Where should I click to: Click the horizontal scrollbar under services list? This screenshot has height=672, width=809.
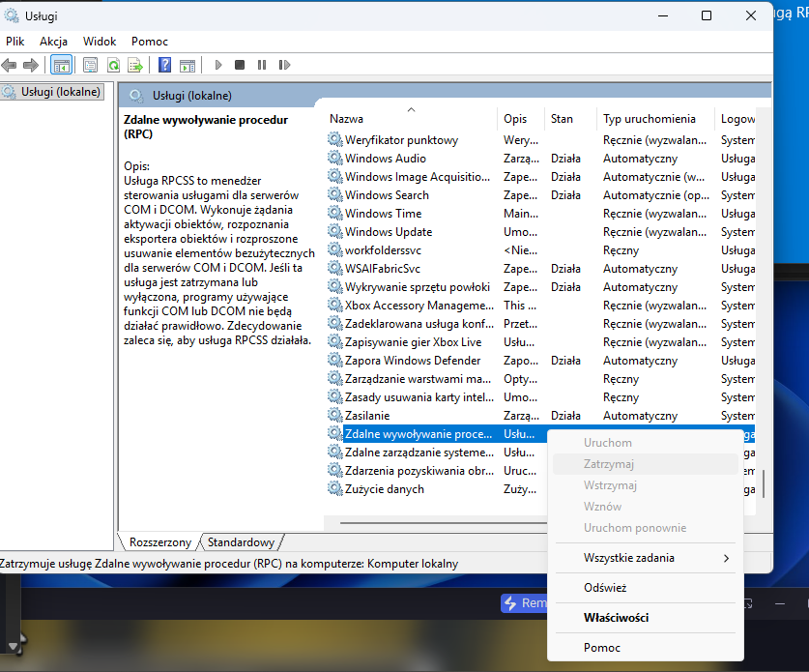443,523
